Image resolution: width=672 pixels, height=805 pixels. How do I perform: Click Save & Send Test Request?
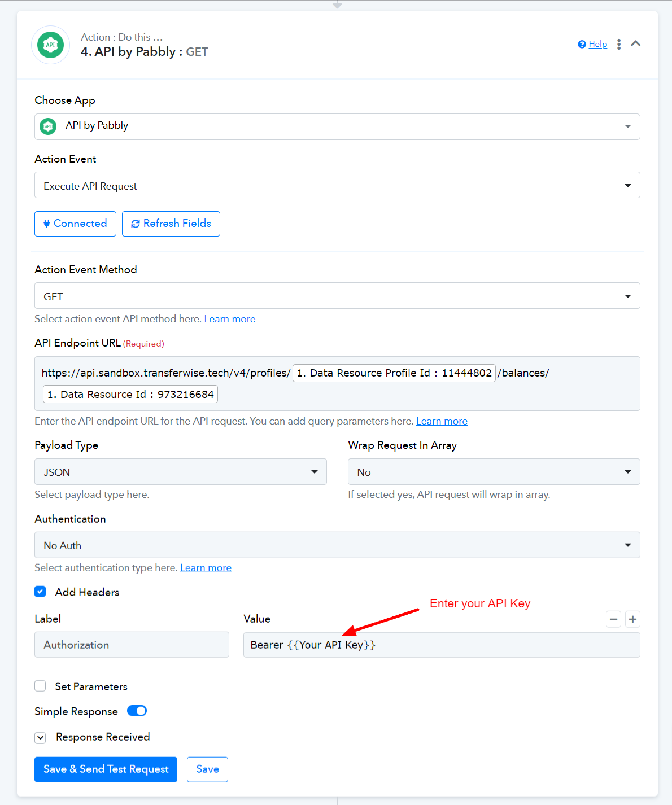pyautogui.click(x=106, y=769)
